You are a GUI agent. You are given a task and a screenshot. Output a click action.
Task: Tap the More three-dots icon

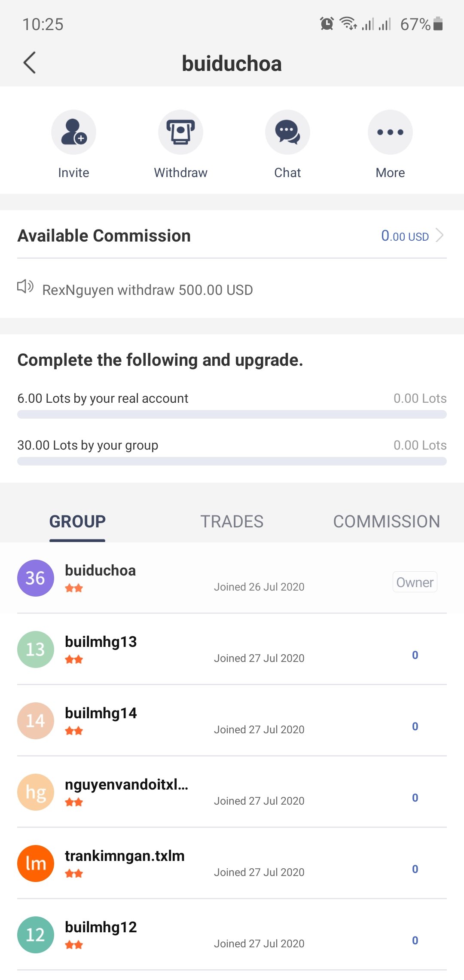coord(390,132)
